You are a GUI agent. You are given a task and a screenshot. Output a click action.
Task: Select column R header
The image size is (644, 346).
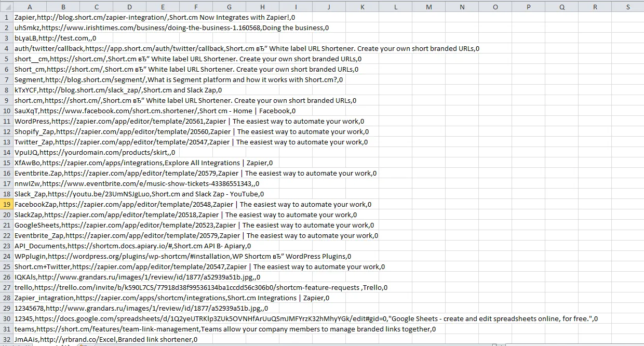[595, 7]
